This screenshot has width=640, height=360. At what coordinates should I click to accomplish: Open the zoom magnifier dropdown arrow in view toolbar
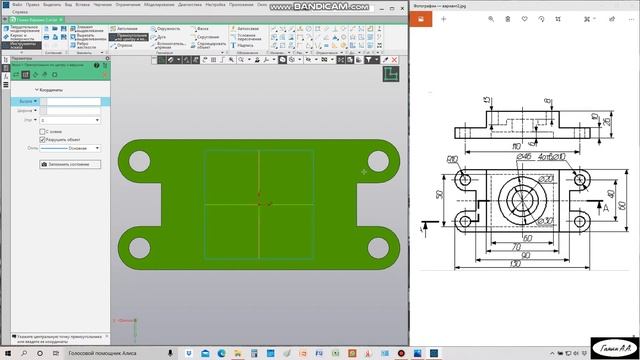(x=249, y=60)
